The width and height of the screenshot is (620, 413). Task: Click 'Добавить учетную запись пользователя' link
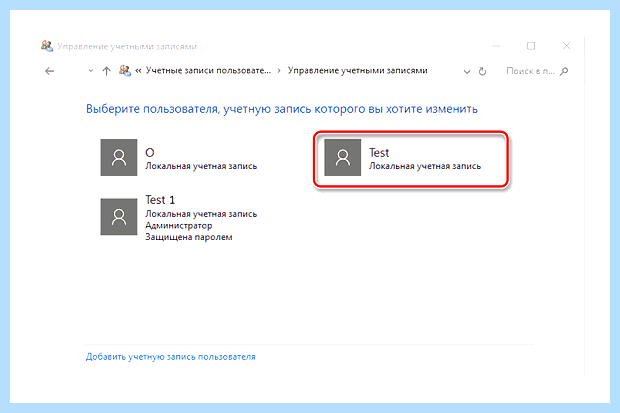(x=171, y=357)
